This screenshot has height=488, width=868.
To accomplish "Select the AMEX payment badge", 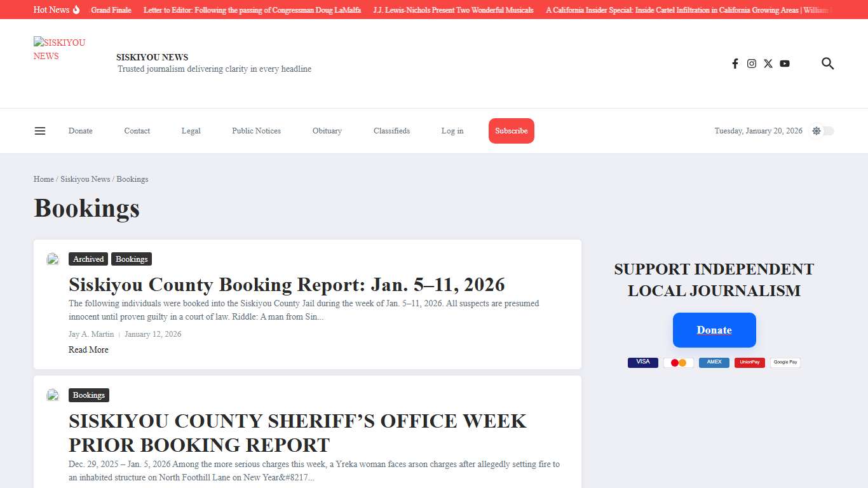I will pyautogui.click(x=714, y=362).
